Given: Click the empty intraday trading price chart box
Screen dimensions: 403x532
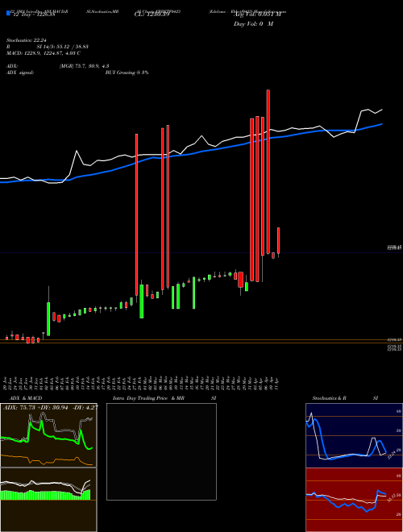Looking at the screenshot, I should click(x=161, y=451).
